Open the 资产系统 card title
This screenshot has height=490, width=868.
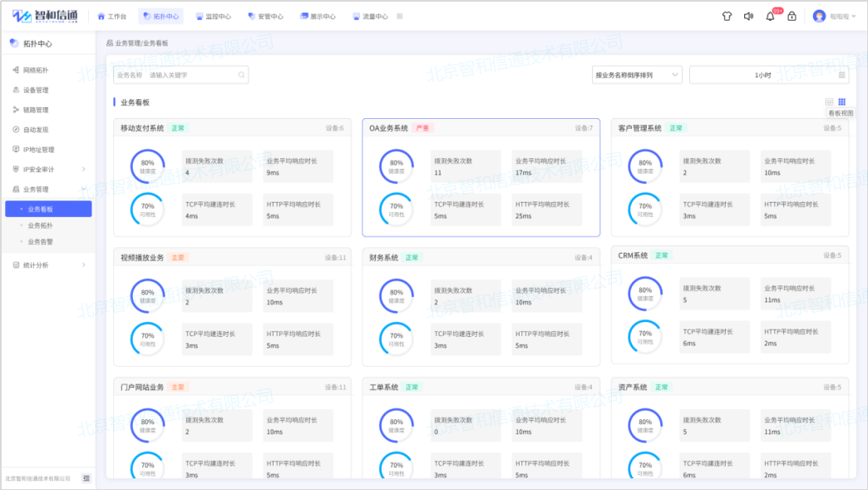coord(633,387)
